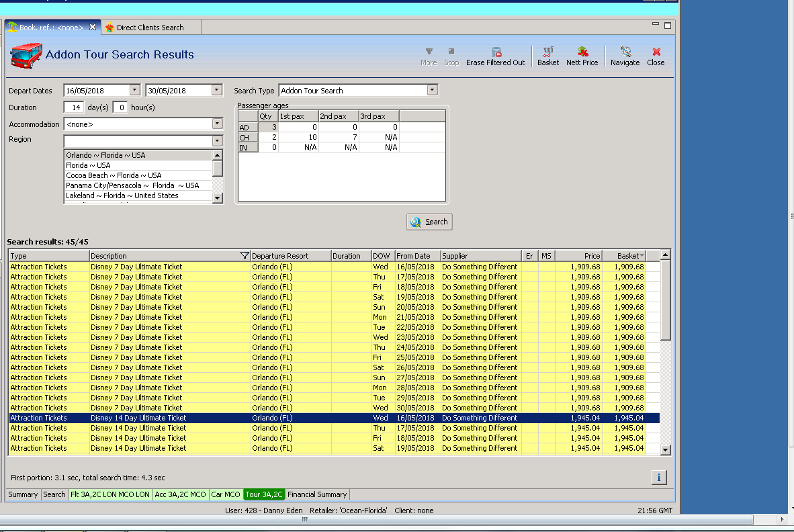Open the start Depart Date dropdown
Viewport: 794px width, 532px height.
(x=135, y=90)
